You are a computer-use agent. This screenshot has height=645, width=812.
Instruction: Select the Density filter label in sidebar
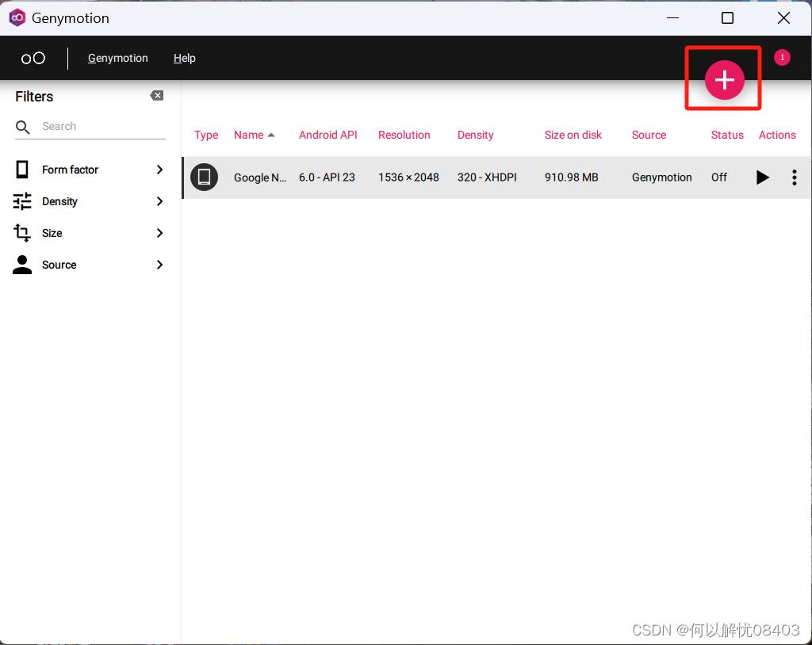coord(59,201)
